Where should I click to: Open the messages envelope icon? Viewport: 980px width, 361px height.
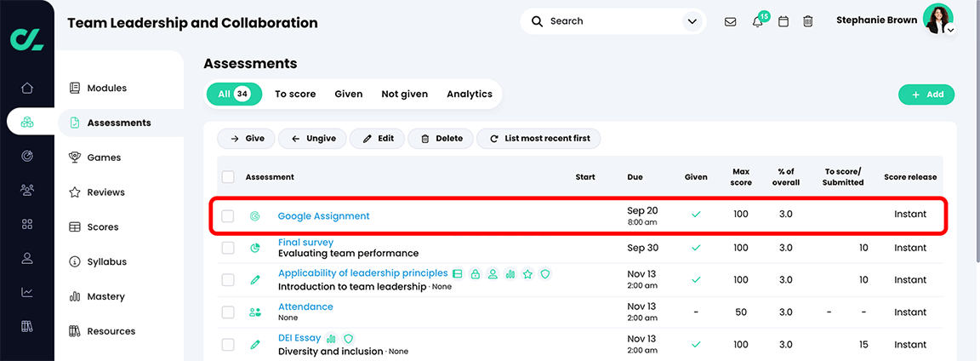[730, 21]
